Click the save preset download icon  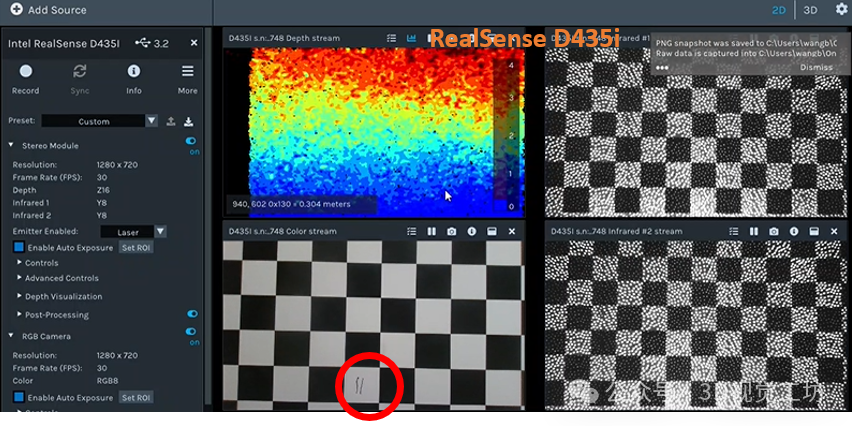click(x=189, y=121)
